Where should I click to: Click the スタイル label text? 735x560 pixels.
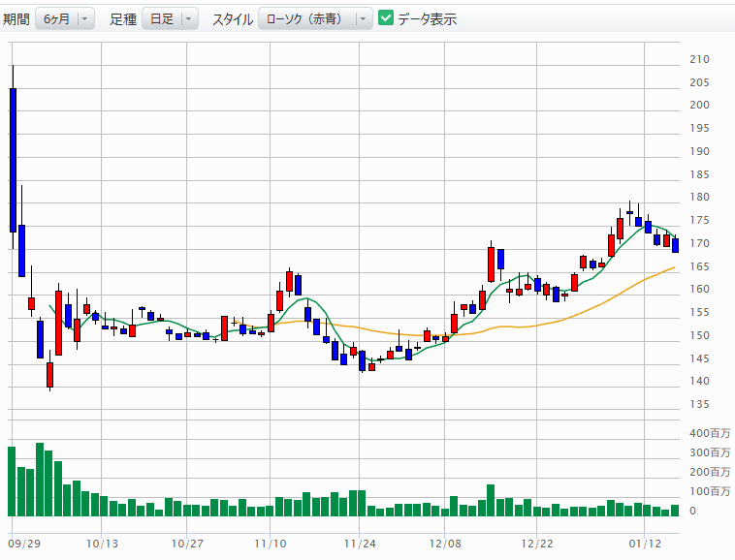pos(233,19)
